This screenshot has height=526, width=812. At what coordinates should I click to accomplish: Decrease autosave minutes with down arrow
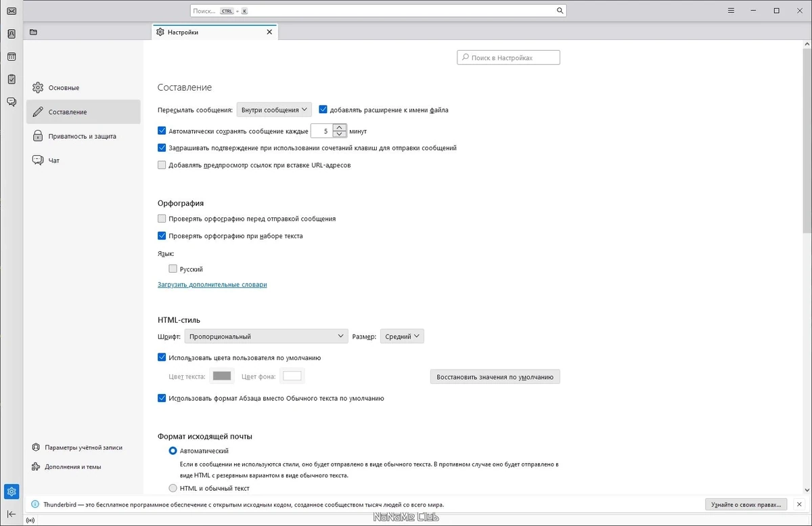340,134
